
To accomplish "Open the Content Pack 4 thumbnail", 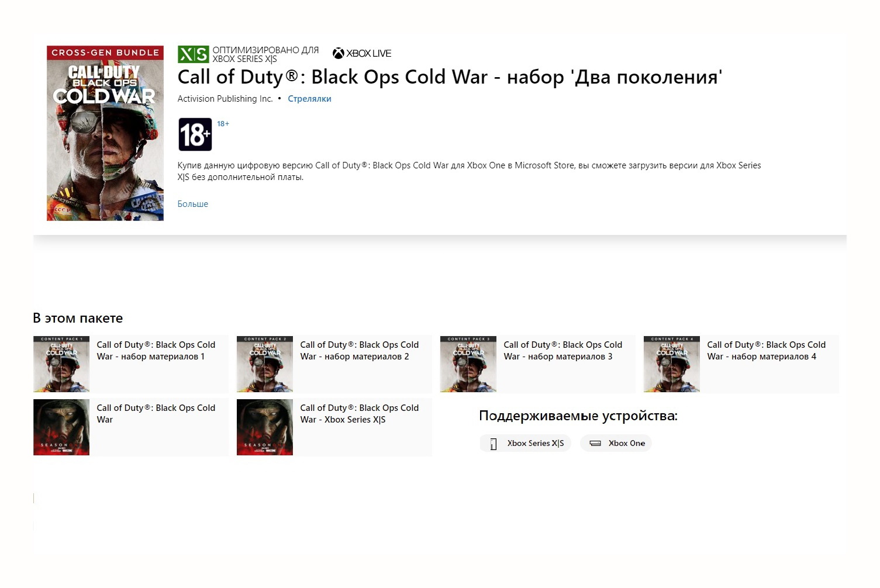I will (672, 364).
